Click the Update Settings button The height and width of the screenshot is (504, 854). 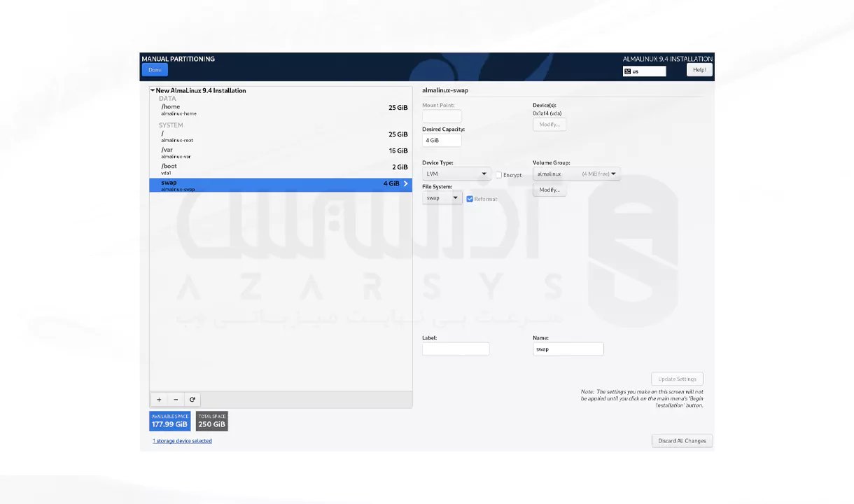677,379
